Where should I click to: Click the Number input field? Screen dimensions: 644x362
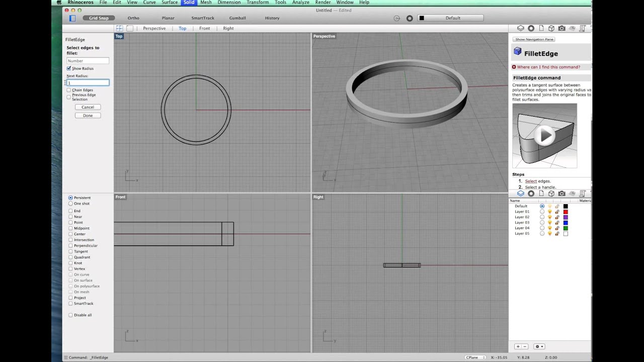pos(88,61)
